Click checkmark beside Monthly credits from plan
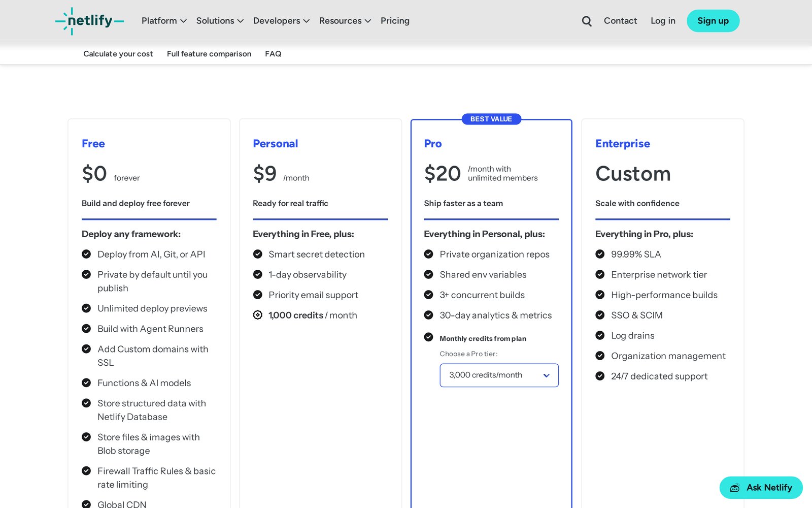 pos(429,337)
